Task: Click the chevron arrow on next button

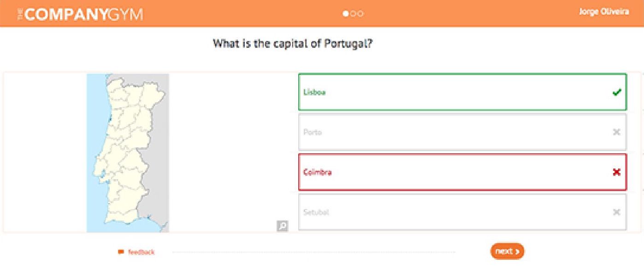Action: pos(518,252)
